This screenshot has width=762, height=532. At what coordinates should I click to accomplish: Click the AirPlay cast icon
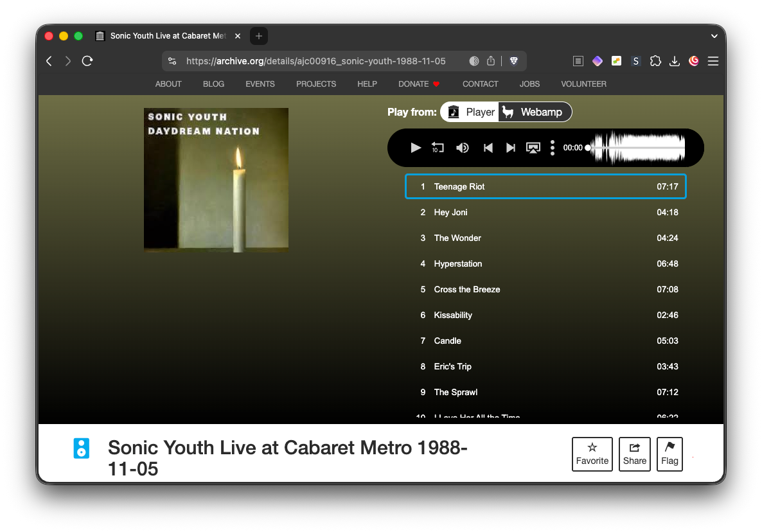coord(533,148)
